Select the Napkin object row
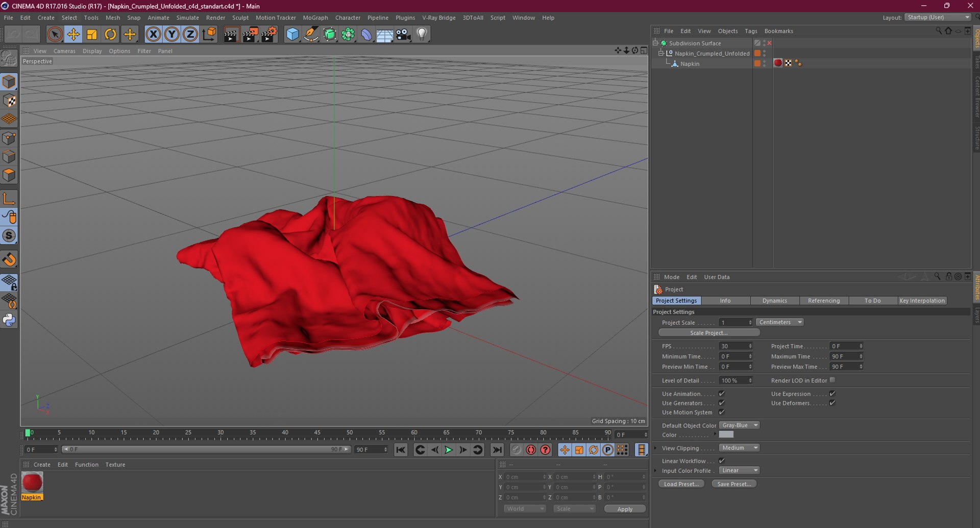 (690, 64)
